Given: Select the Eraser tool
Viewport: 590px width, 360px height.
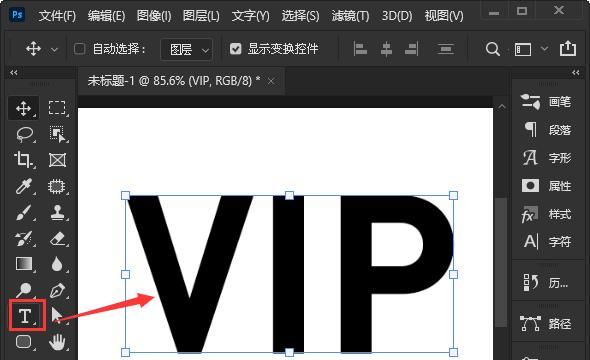Looking at the screenshot, I should coord(58,239).
